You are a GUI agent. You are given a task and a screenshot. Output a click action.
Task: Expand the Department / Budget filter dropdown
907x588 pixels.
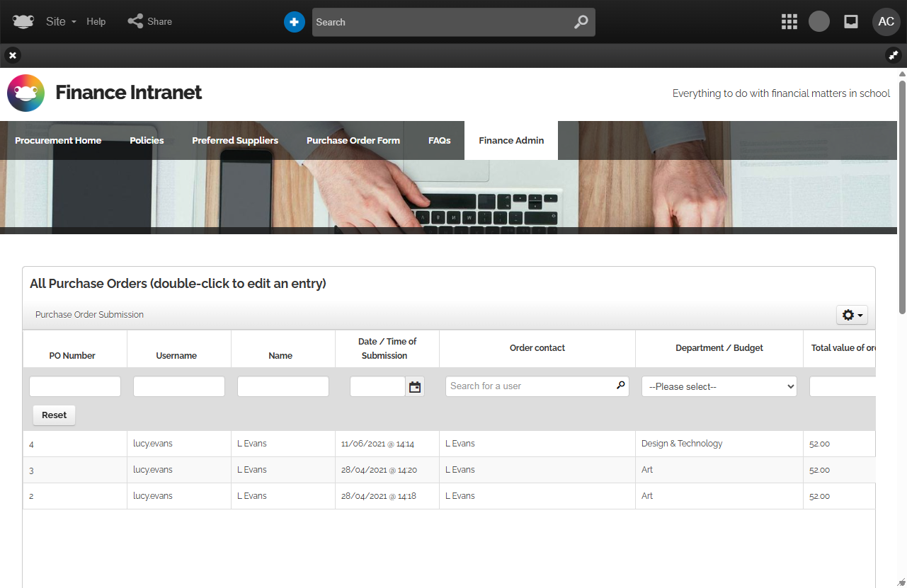pyautogui.click(x=719, y=386)
